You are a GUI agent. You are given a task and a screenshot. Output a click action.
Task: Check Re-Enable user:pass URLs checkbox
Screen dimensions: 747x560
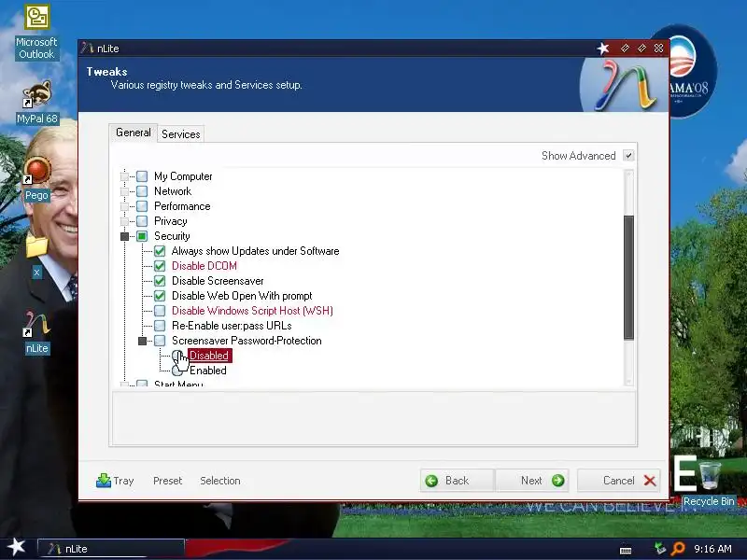(160, 326)
